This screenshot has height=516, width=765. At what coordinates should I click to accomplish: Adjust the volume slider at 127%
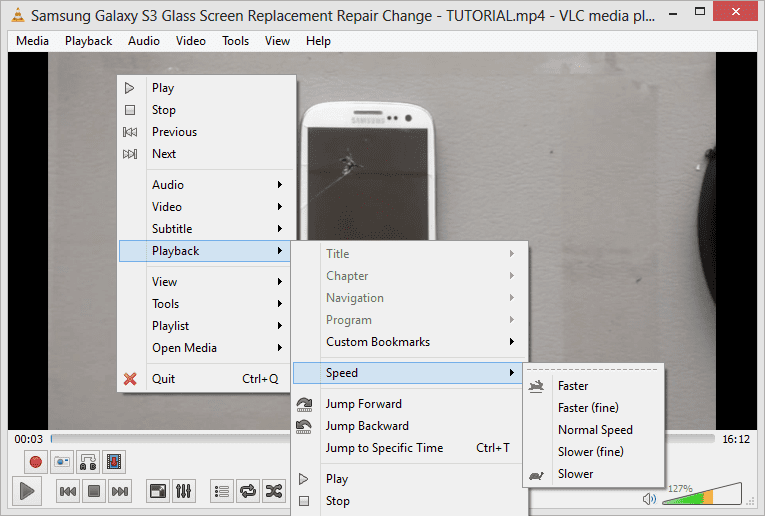702,494
